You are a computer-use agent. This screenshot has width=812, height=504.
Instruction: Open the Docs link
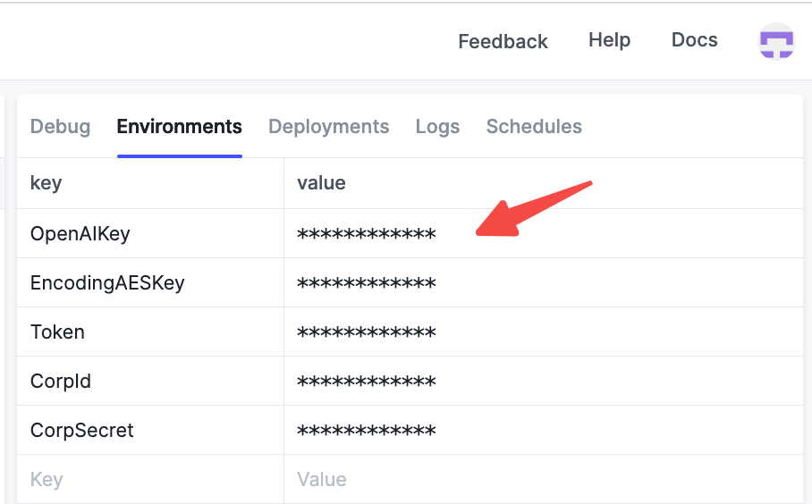click(695, 40)
